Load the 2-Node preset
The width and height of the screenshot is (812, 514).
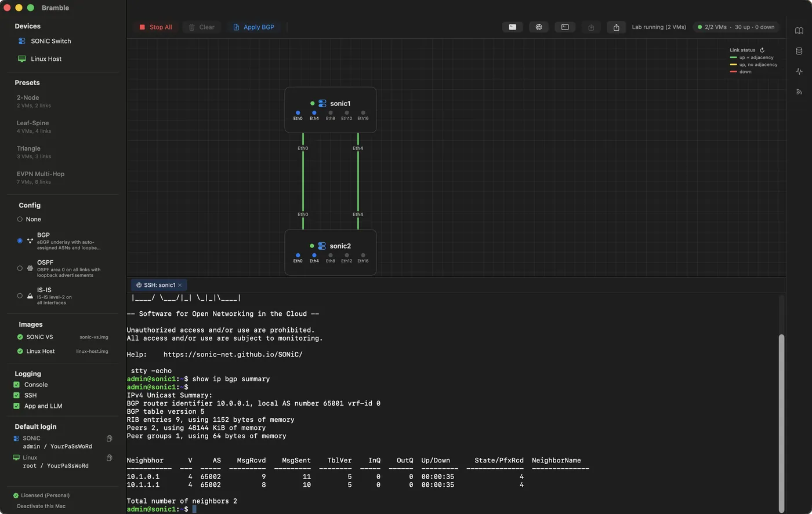[x=34, y=101]
